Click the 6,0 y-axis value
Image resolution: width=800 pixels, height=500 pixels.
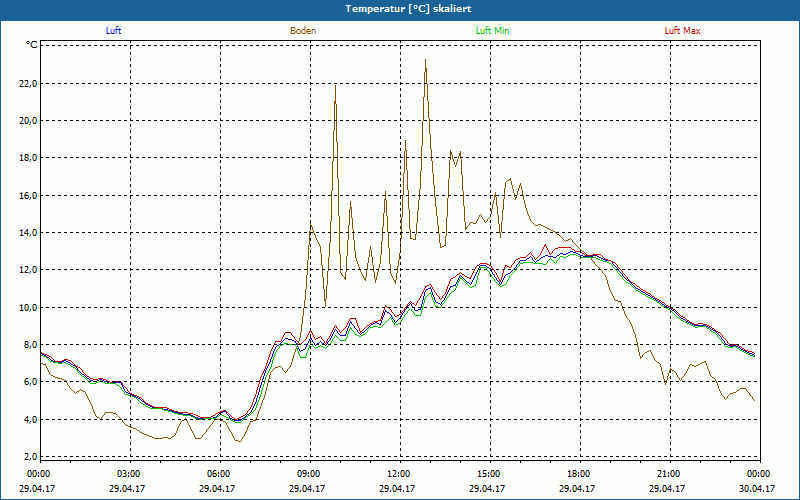coord(31,382)
